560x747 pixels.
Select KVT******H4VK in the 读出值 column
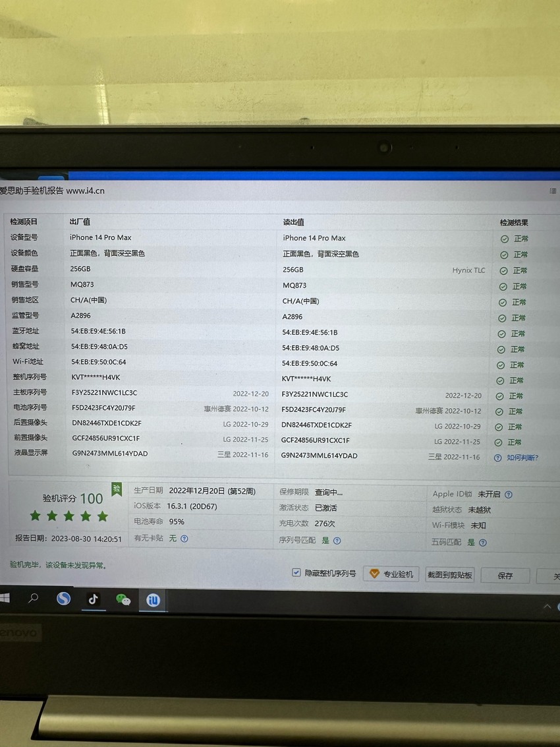pyautogui.click(x=306, y=378)
